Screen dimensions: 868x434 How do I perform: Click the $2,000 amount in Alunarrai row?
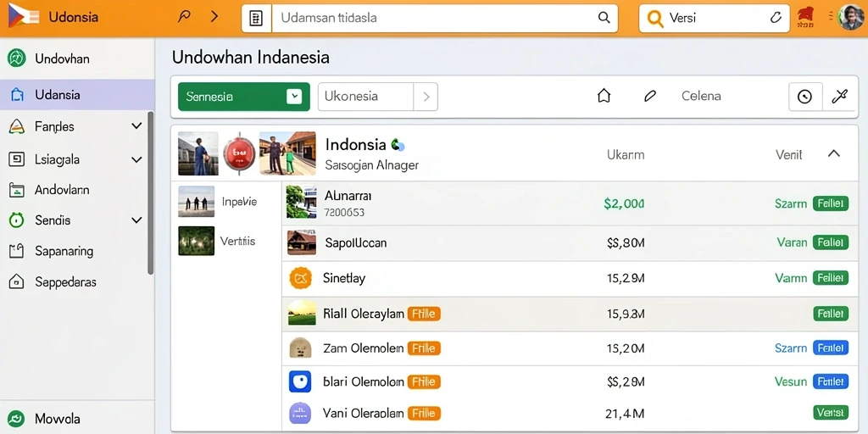click(624, 203)
